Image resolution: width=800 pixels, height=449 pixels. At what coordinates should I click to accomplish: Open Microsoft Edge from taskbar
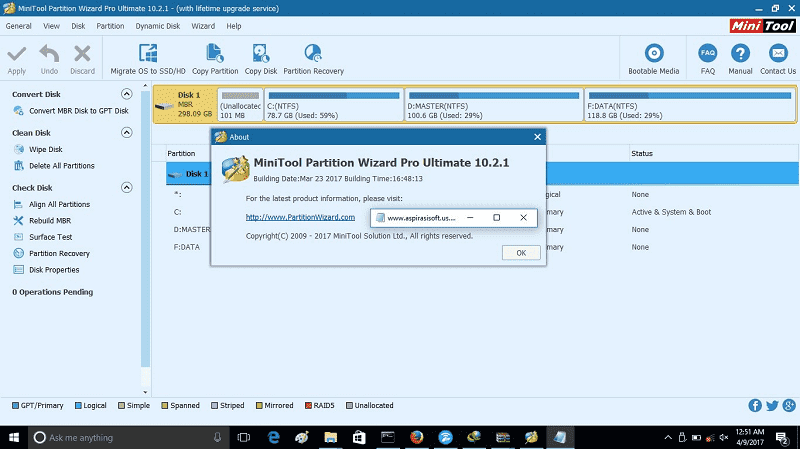click(274, 437)
